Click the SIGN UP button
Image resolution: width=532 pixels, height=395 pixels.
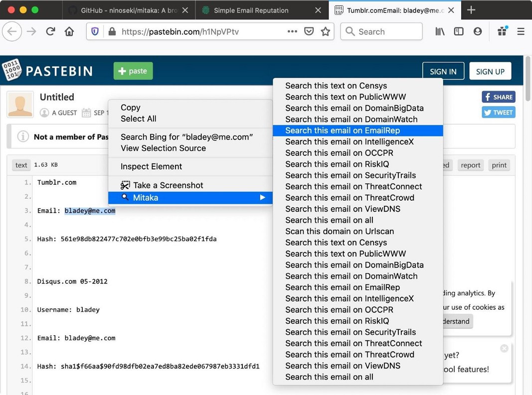[x=490, y=71]
